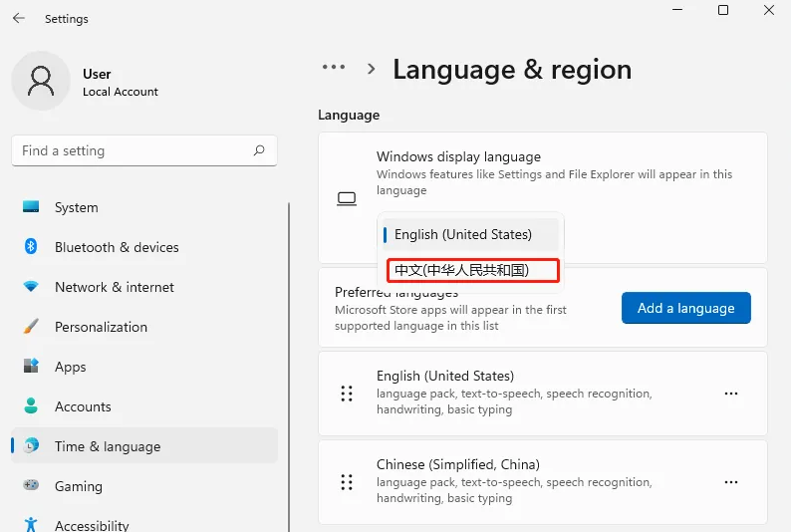This screenshot has height=532, width=791.
Task: Click the Apps icon in sidebar
Action: 31,366
